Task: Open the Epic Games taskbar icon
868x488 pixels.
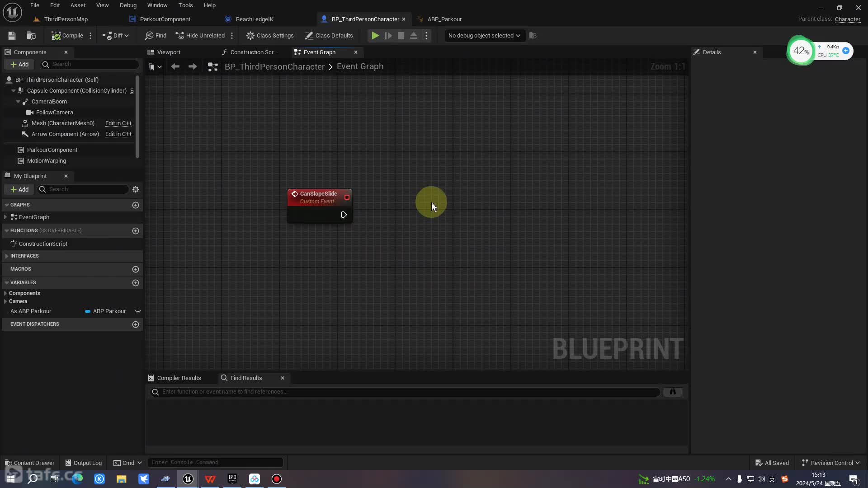Action: tap(232, 479)
